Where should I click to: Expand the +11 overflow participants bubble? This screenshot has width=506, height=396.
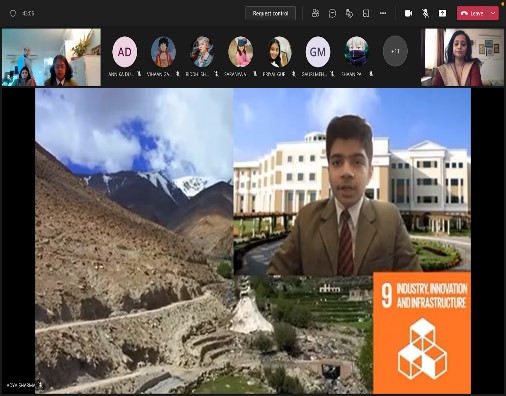click(395, 51)
